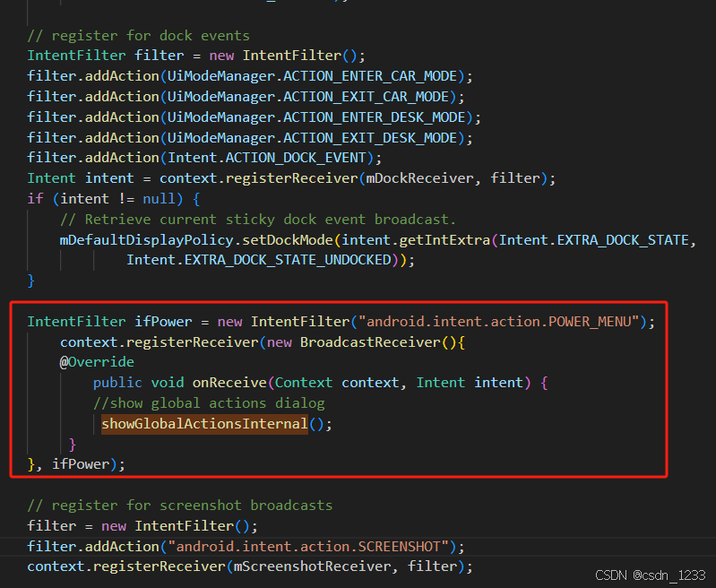Click the highlighted showGlobalActionsInternal call
This screenshot has height=588, width=716.
point(204,424)
